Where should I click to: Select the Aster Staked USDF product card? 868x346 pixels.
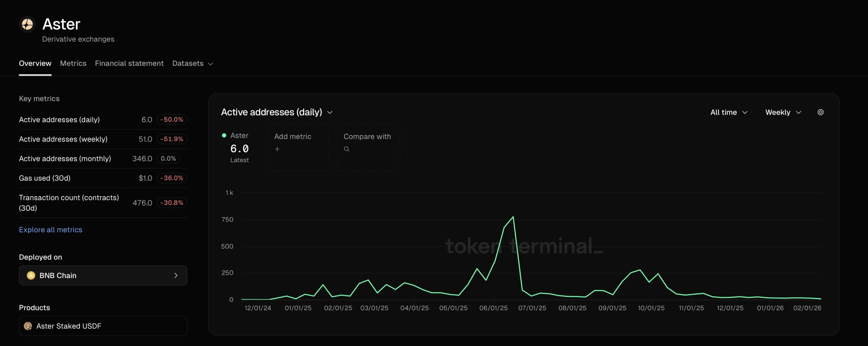tap(103, 326)
